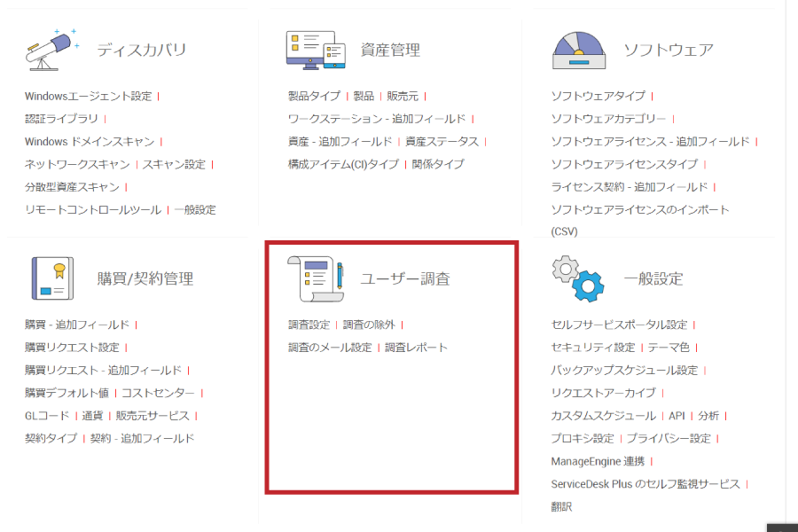Open Discovery 一般設定 link after リモートコントロールツール

pyautogui.click(x=195, y=210)
